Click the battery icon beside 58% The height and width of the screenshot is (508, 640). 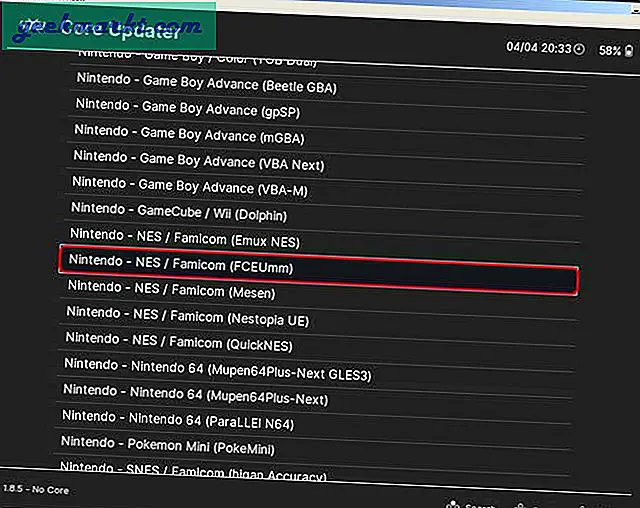point(629,51)
